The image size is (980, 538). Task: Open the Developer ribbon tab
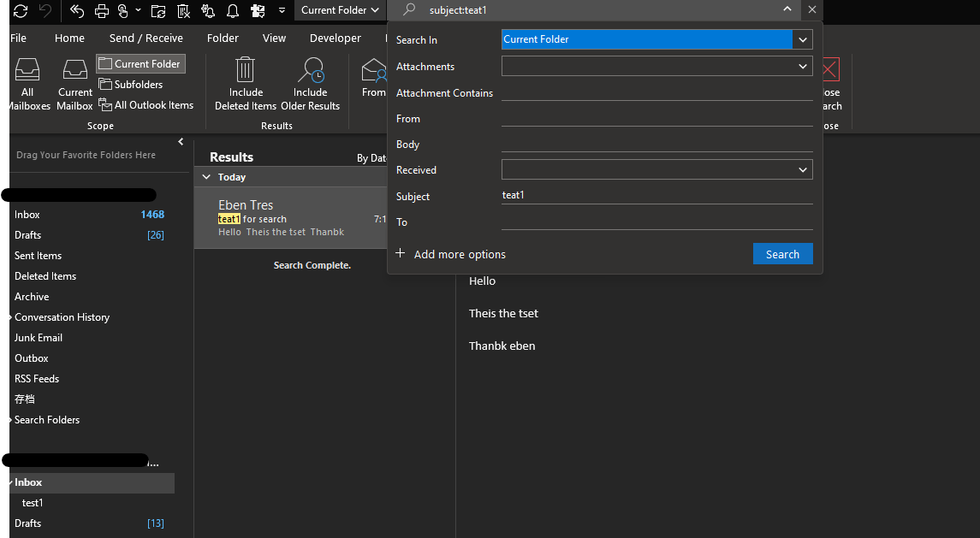(335, 38)
